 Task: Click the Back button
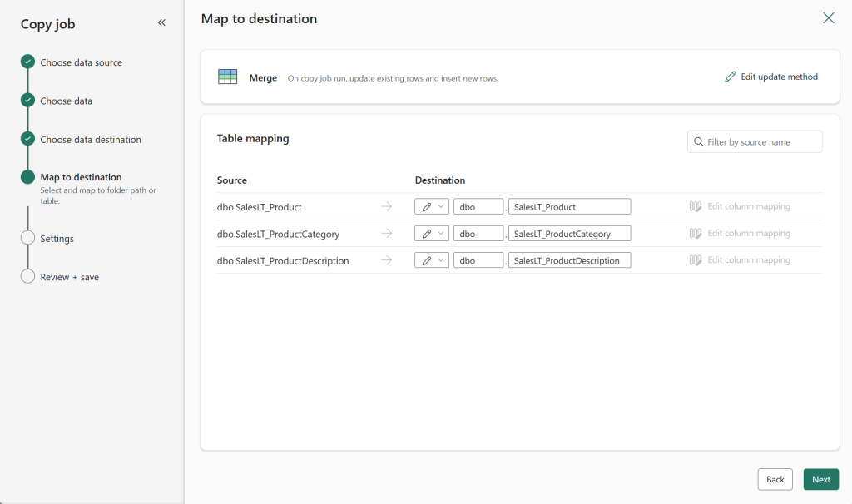click(x=775, y=479)
